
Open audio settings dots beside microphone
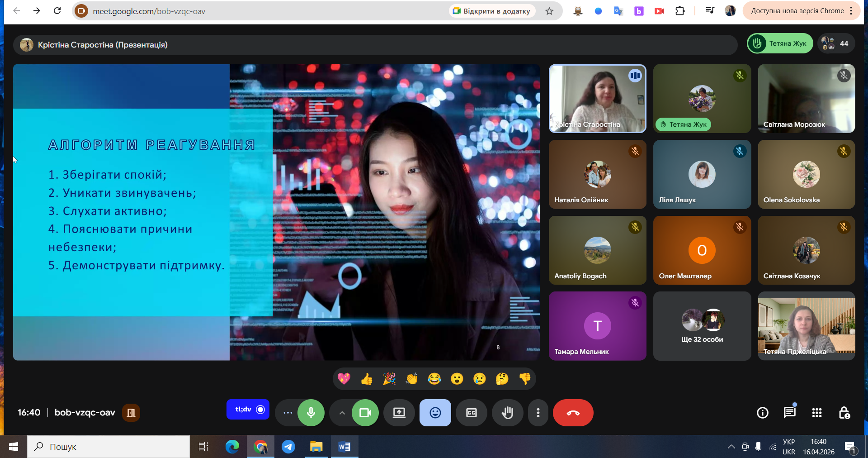click(x=288, y=413)
